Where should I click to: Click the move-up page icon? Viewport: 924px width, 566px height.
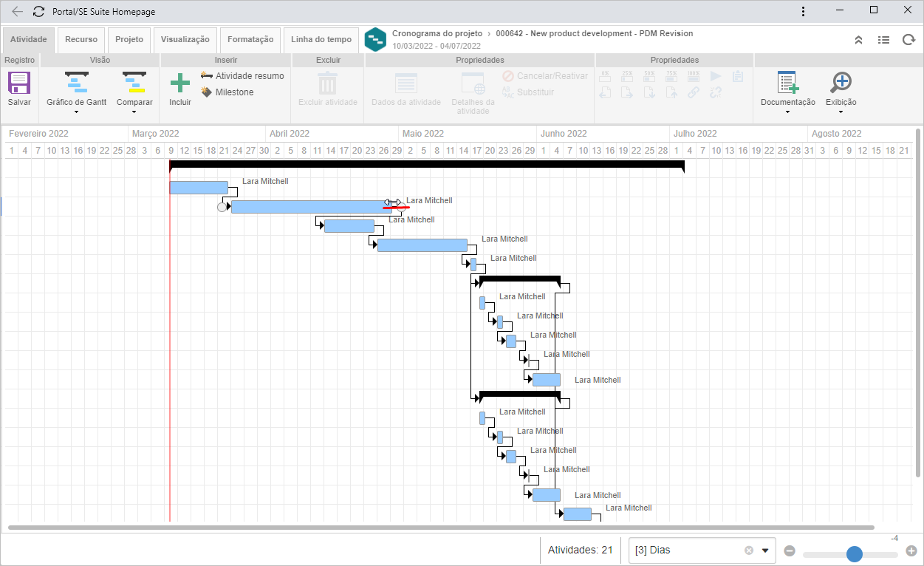671,92
